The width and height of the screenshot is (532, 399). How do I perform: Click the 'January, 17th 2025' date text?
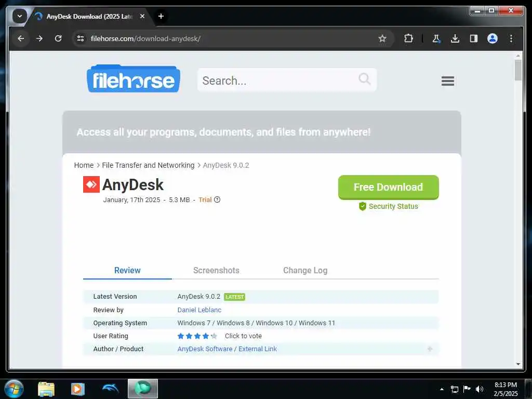coord(131,200)
